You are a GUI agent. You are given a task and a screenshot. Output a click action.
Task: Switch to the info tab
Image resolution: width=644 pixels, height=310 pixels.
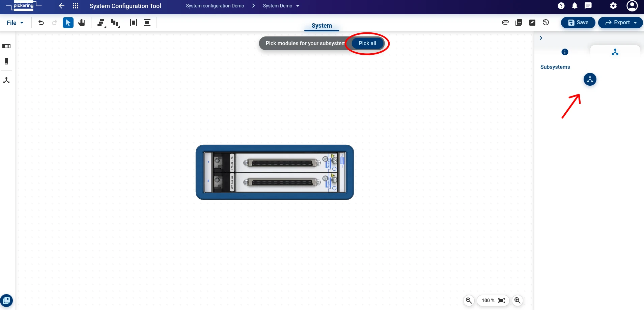pos(565,52)
